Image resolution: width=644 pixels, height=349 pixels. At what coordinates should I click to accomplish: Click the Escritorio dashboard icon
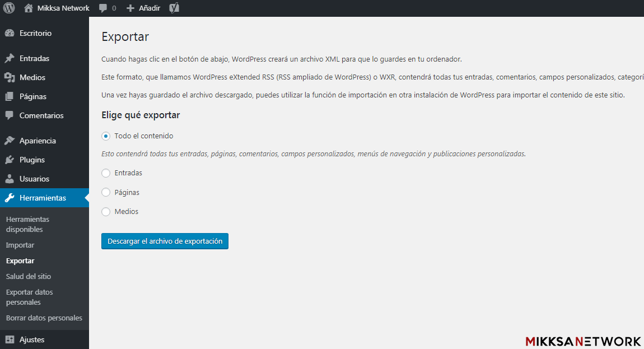[x=10, y=33]
